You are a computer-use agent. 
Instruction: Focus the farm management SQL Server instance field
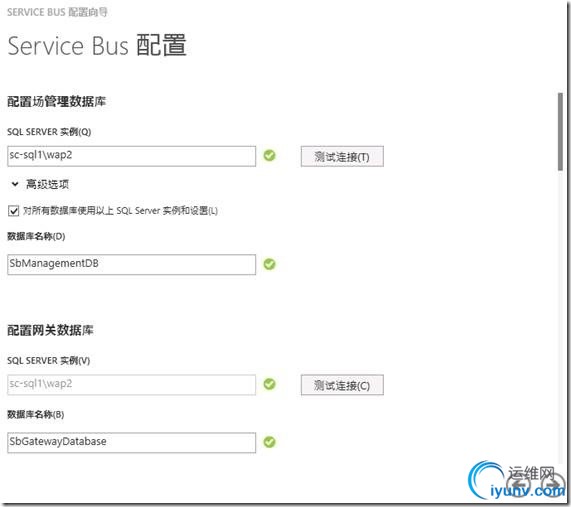point(131,156)
